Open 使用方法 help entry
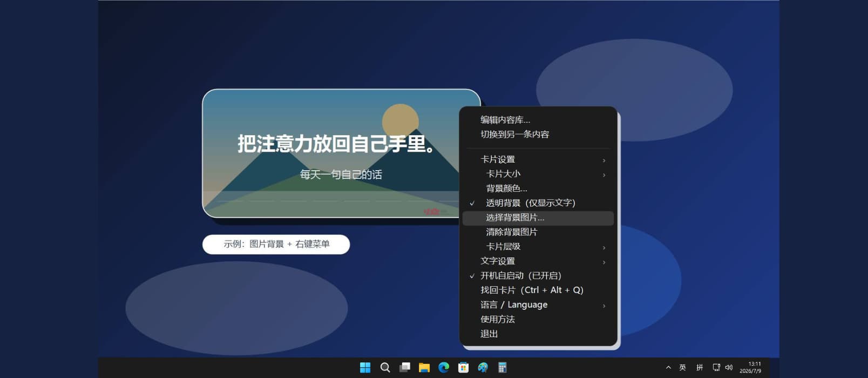This screenshot has width=868, height=378. [538, 319]
